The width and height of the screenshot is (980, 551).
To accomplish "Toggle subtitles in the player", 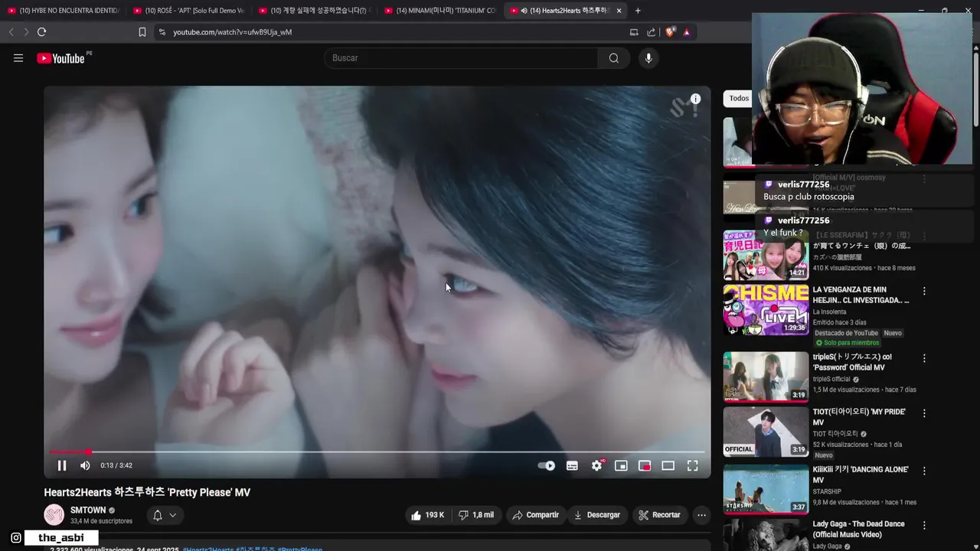I will pyautogui.click(x=572, y=465).
